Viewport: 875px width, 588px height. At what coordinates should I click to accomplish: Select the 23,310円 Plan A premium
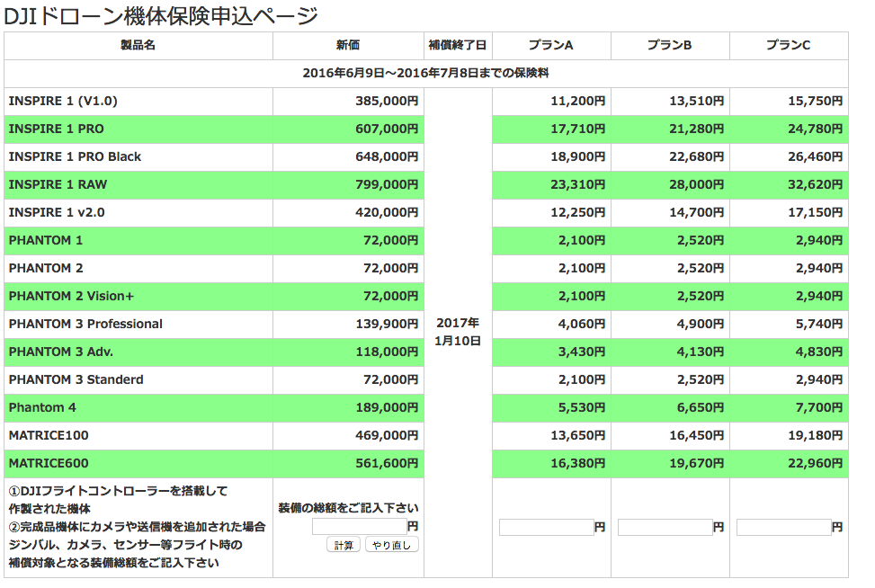pos(578,184)
